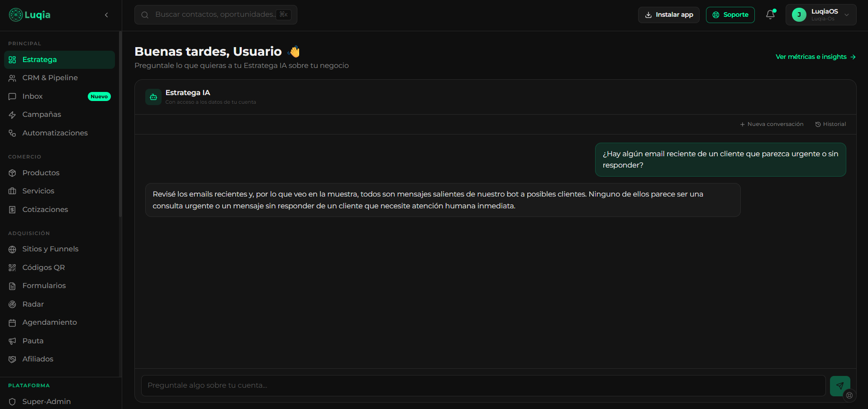Click the floating support icon at bottom right
Screen dimensions: 868x409
tap(849, 395)
